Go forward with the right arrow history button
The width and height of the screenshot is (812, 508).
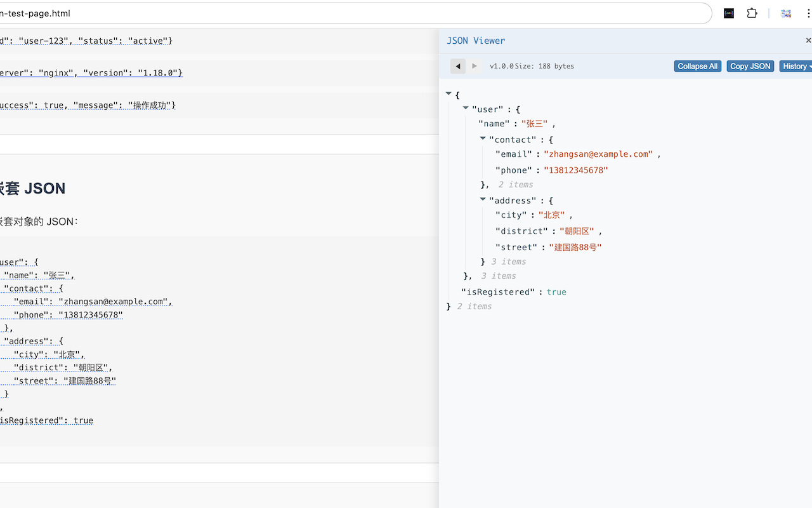474,66
